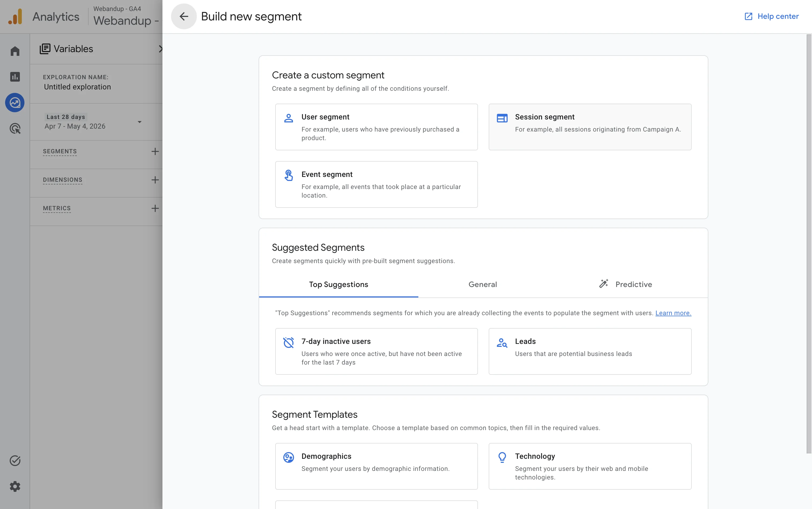The image size is (812, 509).
Task: Select the 7-day inactive users suggestion
Action: pyautogui.click(x=376, y=351)
